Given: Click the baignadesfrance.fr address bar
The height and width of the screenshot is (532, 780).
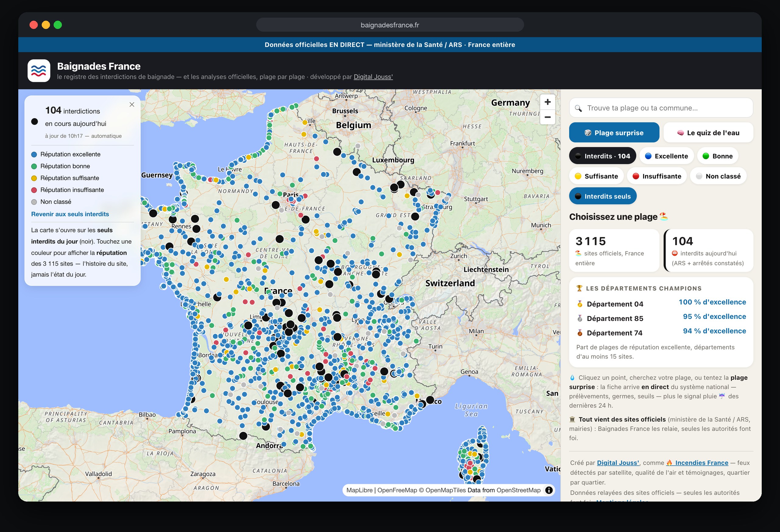Looking at the screenshot, I should pos(390,25).
